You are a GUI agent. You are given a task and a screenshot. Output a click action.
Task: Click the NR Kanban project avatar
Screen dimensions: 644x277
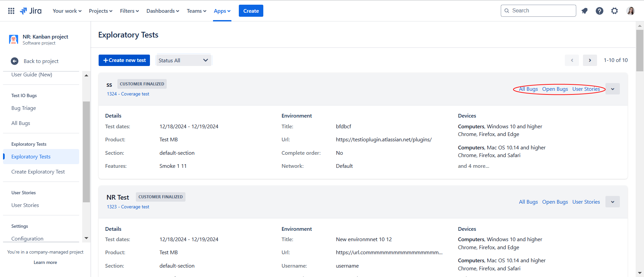point(14,40)
